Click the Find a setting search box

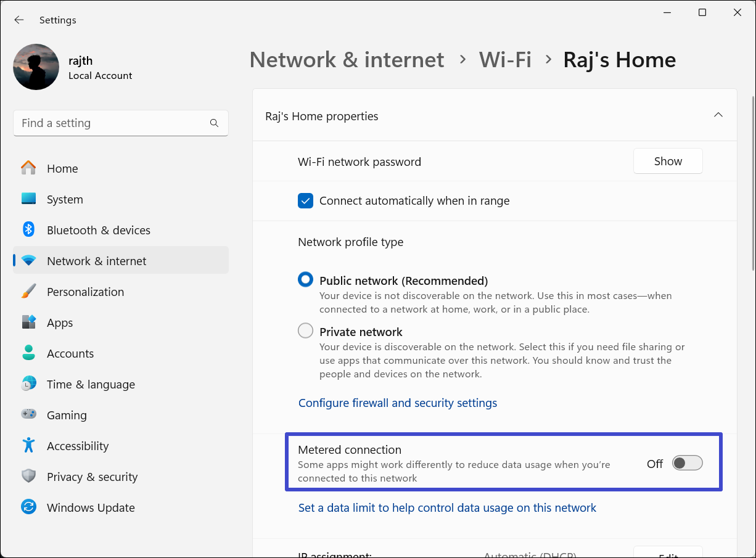(111, 123)
